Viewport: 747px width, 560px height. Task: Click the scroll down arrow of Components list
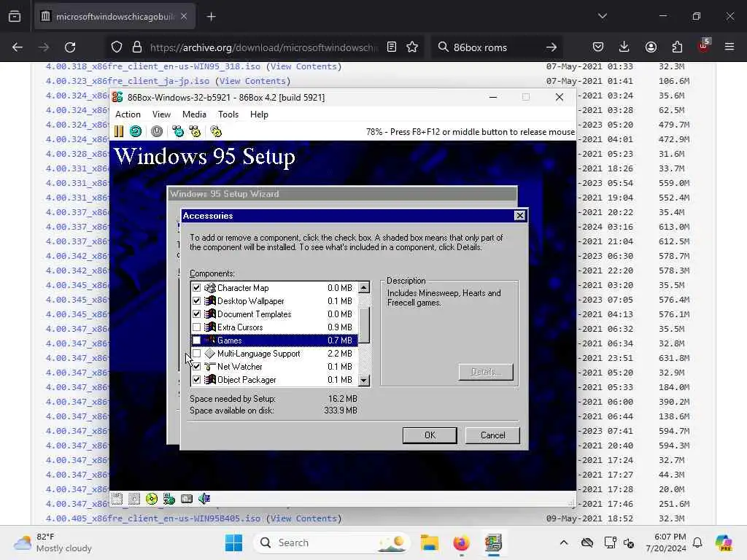pos(363,380)
